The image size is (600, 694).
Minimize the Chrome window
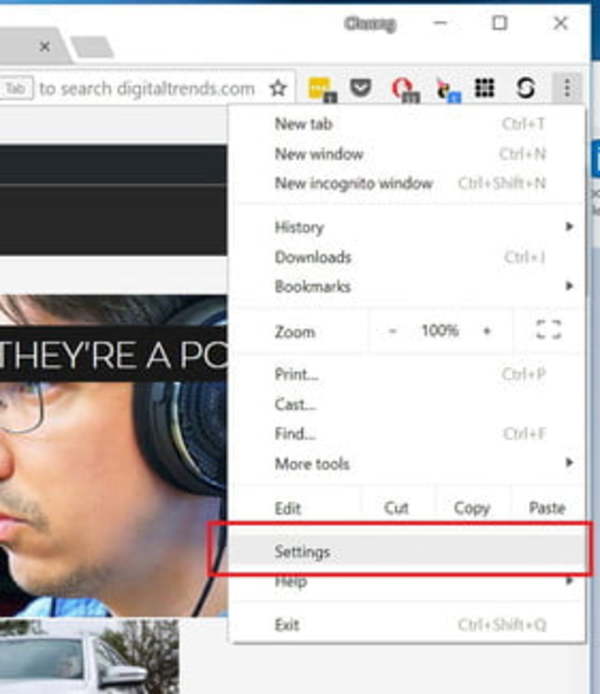pos(440,23)
